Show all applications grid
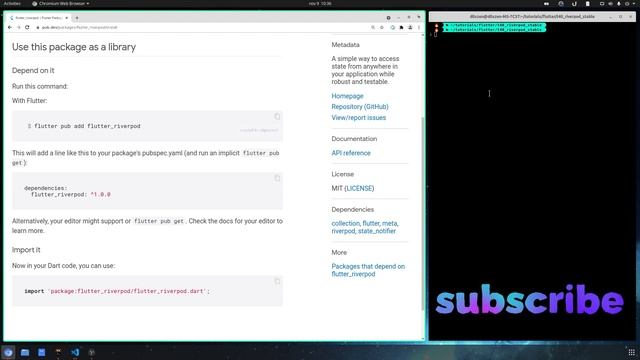The image size is (640, 360). (631, 352)
